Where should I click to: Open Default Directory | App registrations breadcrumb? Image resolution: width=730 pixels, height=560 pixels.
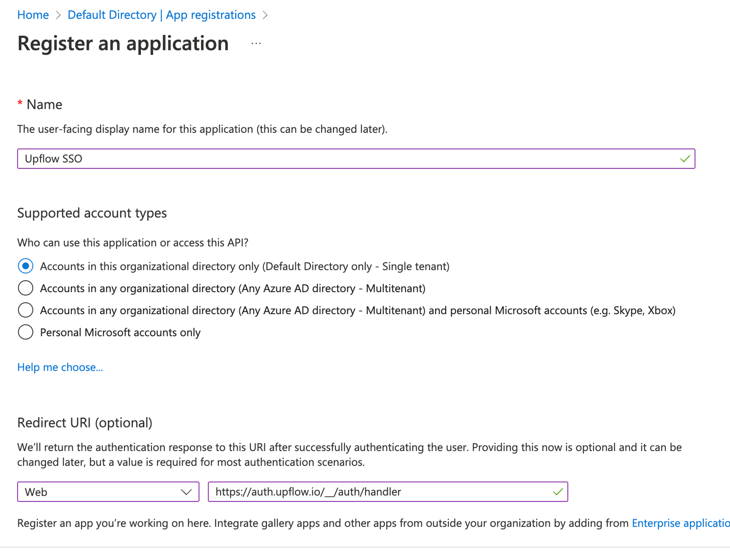(162, 15)
